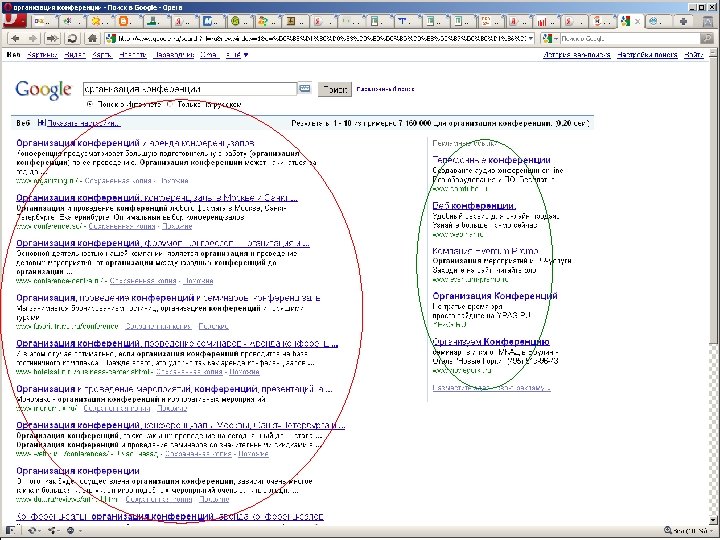
Task: Open the 'Переводчик' link in Google's top bar
Action: click(174, 55)
